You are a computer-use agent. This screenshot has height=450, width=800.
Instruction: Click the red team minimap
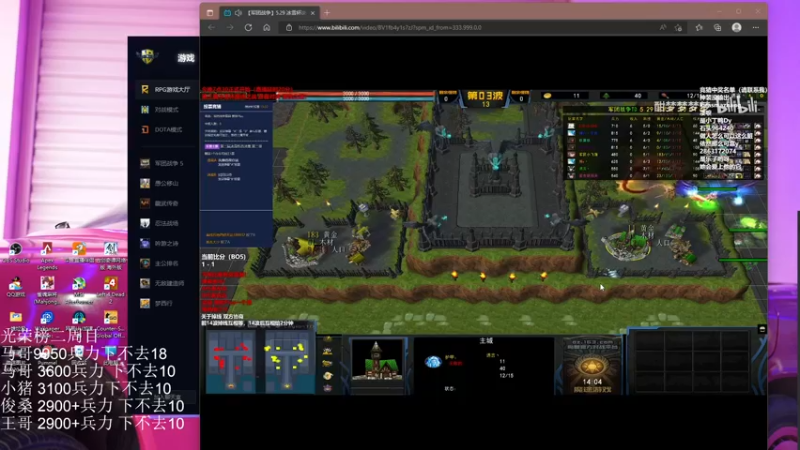click(231, 361)
